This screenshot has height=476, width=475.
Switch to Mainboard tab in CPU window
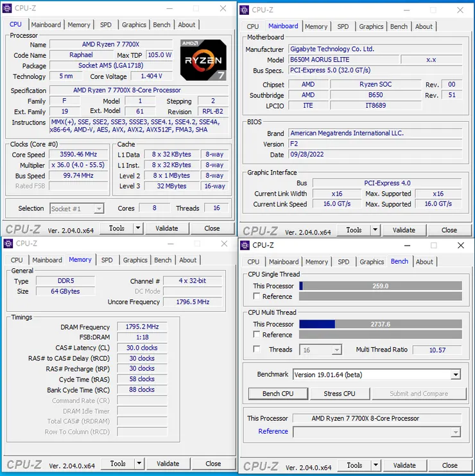pos(46,25)
